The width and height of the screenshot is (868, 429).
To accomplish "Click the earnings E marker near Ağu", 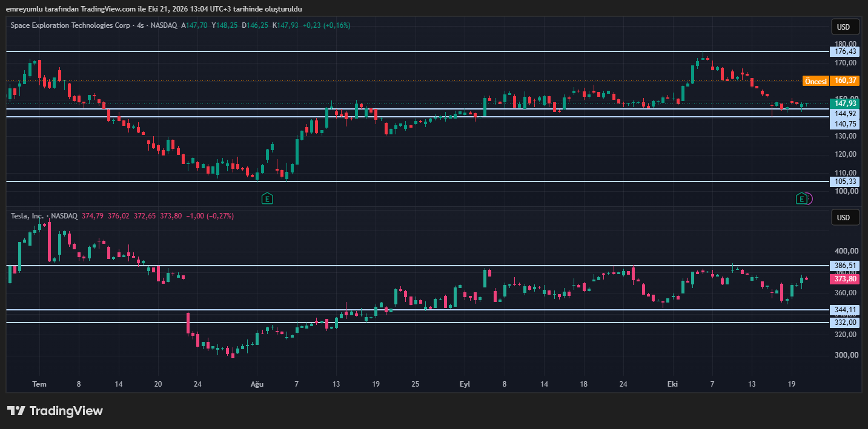I will [x=267, y=198].
